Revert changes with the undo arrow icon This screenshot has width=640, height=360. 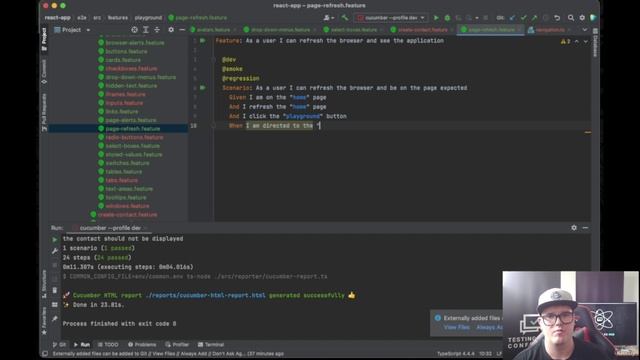coord(557,18)
